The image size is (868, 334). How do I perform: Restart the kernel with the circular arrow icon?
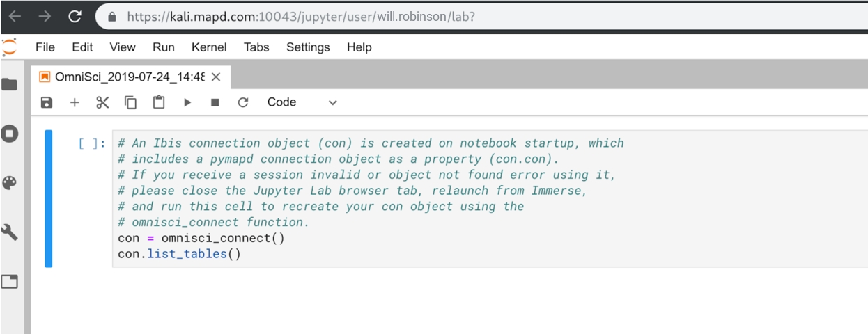[243, 102]
